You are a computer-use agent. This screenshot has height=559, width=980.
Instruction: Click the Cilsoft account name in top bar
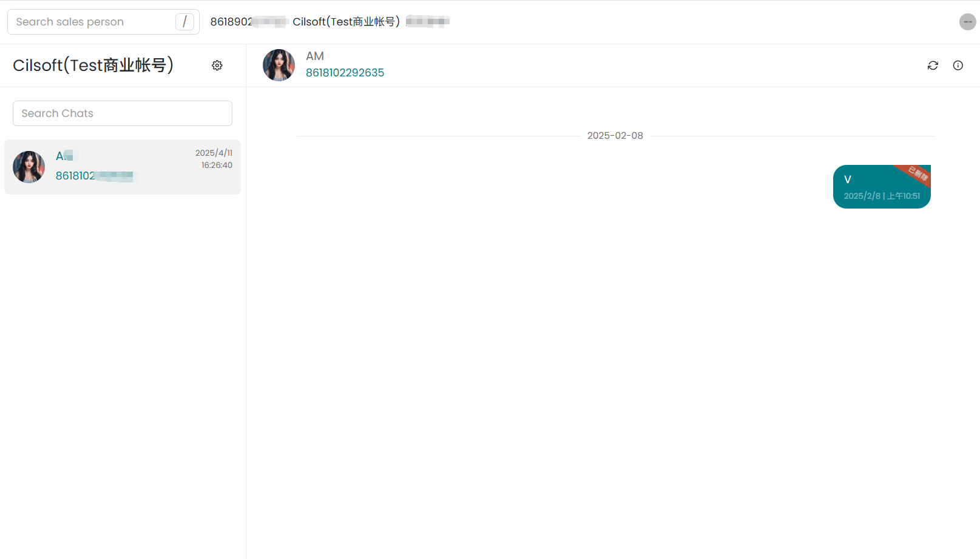(x=346, y=22)
